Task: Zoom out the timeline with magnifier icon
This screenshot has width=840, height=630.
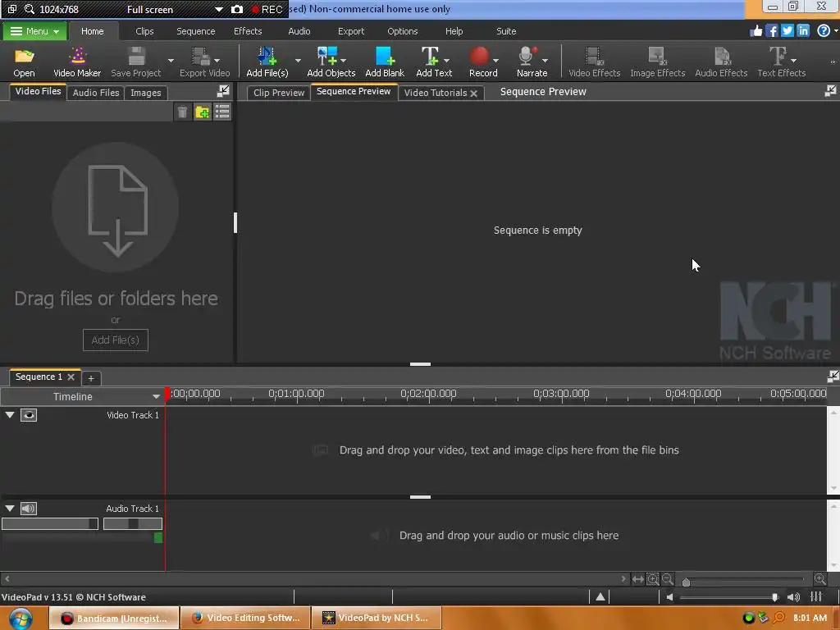Action: pos(668,579)
